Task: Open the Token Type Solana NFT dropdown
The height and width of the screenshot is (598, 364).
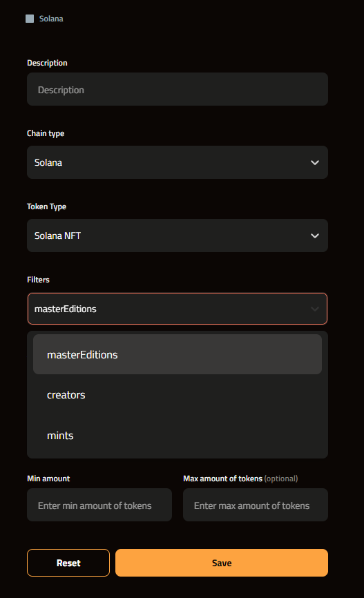Action: (x=178, y=235)
